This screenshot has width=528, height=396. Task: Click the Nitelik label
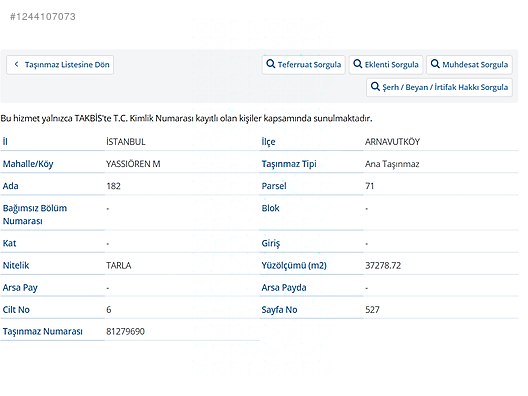click(x=16, y=266)
